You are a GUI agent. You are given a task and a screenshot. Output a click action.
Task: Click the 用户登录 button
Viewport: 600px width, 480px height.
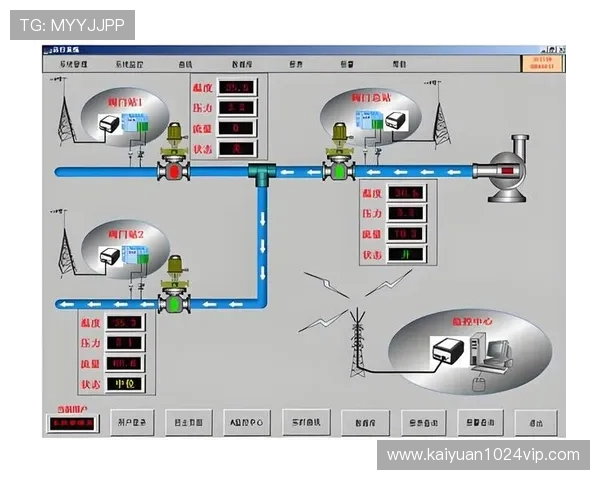click(x=132, y=423)
